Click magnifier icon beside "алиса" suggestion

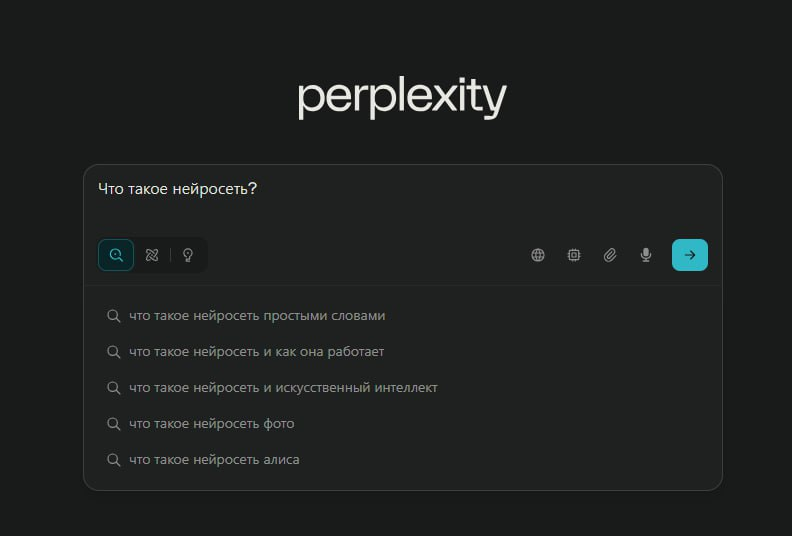coord(114,460)
